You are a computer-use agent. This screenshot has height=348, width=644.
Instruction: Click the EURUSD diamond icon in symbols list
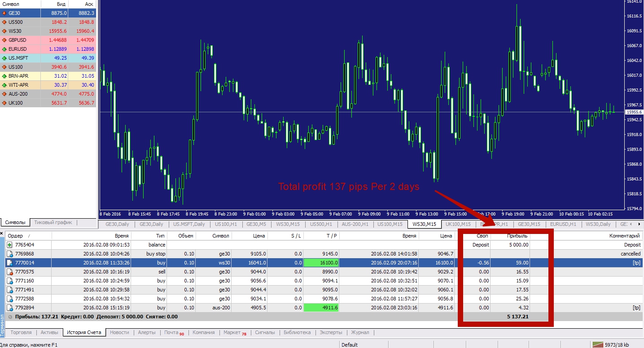click(4, 49)
